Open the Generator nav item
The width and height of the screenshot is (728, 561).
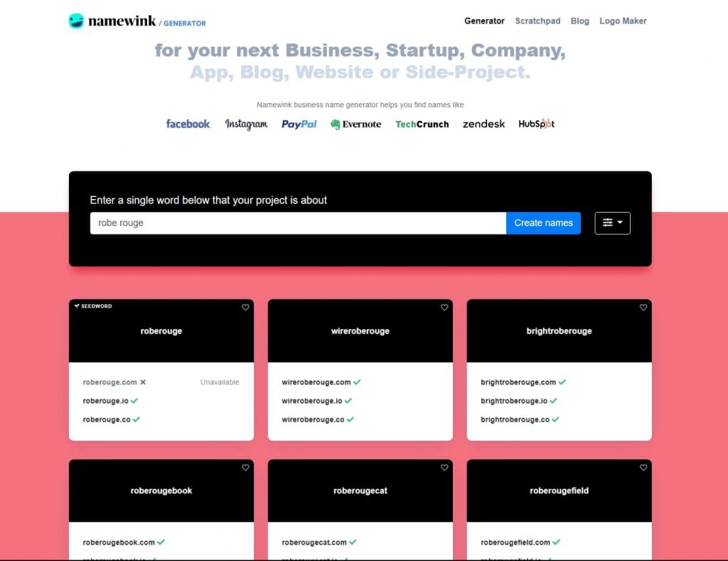pos(484,21)
